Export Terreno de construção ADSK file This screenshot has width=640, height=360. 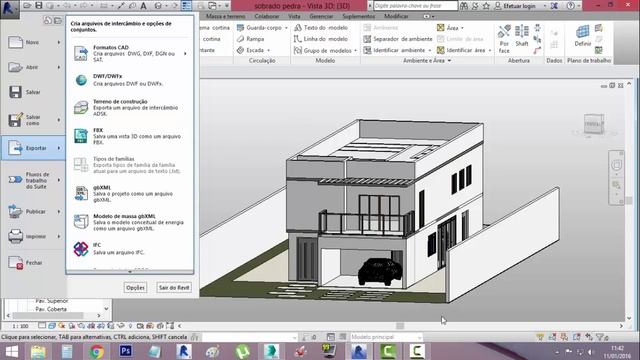click(130, 107)
